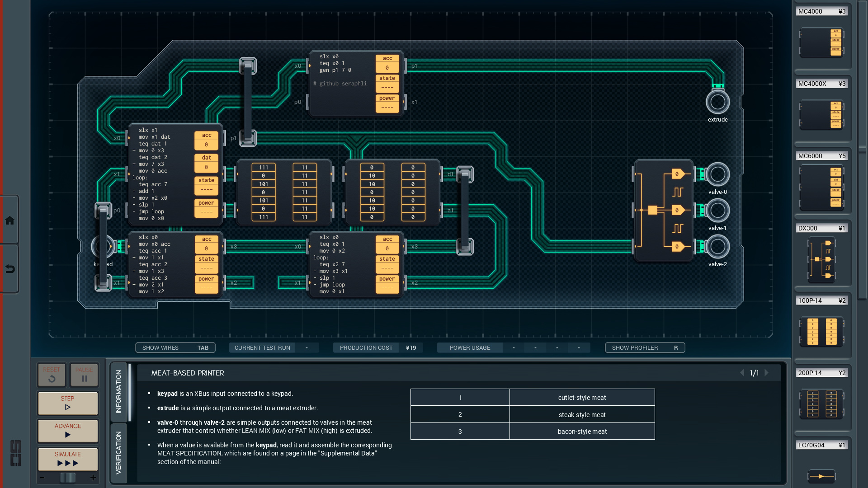
Task: Choose the 200P-14 RAM chip part
Action: pyautogui.click(x=821, y=404)
